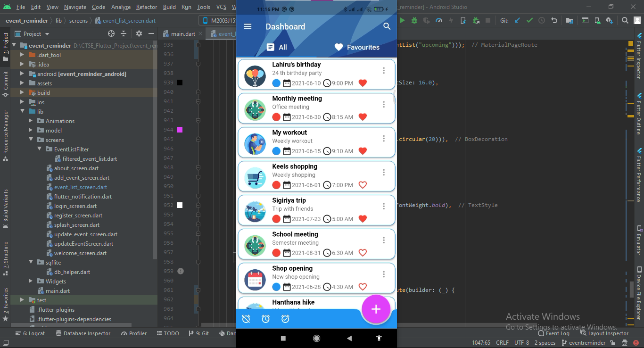
Task: Expand the assets folder
Action: pos(22,83)
